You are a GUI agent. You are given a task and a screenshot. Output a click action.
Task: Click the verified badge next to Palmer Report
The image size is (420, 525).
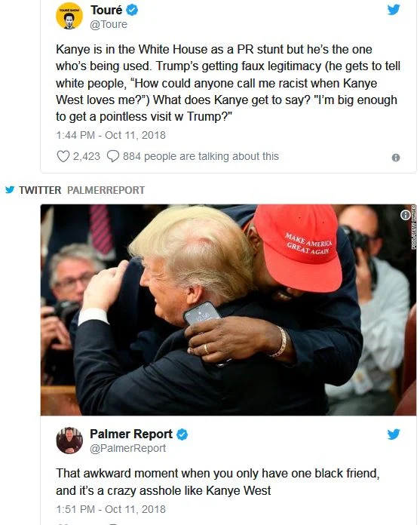(x=182, y=434)
